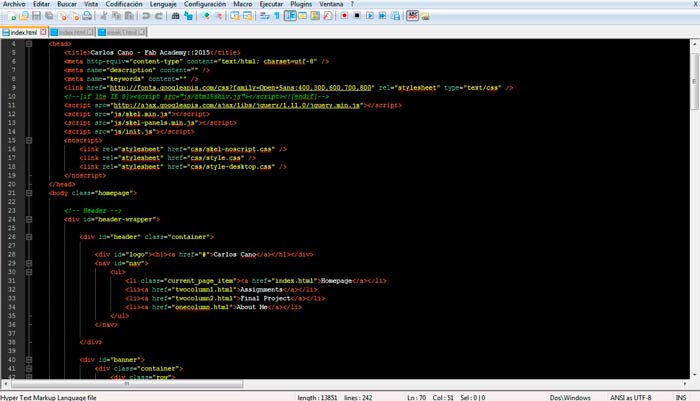The image size is (700, 401).
Task: Toggle word wrap in the toolbar
Action: pos(264,17)
